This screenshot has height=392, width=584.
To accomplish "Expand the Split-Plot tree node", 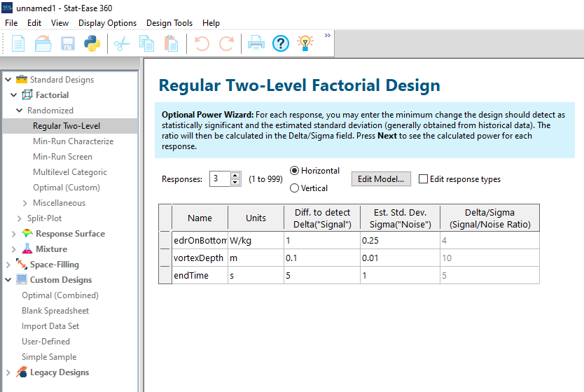I will [x=20, y=218].
